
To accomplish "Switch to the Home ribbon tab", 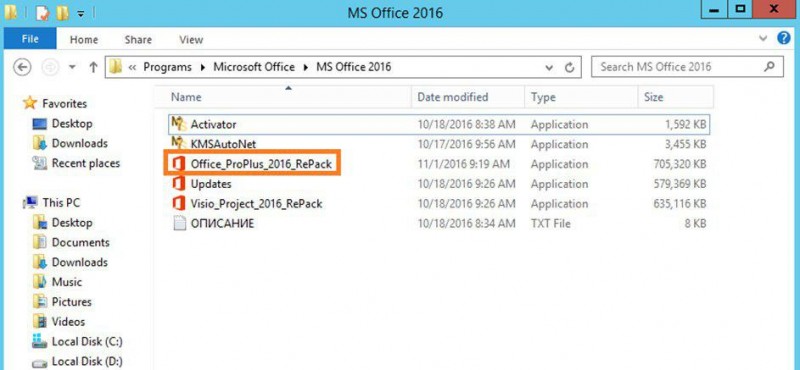I will [x=84, y=39].
